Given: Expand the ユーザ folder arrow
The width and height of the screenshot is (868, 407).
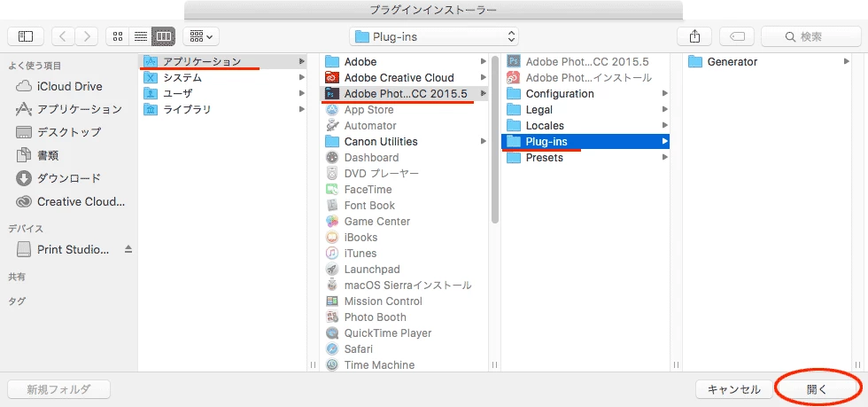Looking at the screenshot, I should click(302, 93).
